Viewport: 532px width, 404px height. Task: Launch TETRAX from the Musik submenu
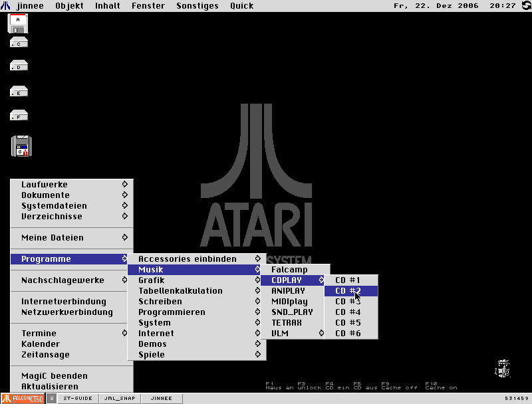[293, 323]
